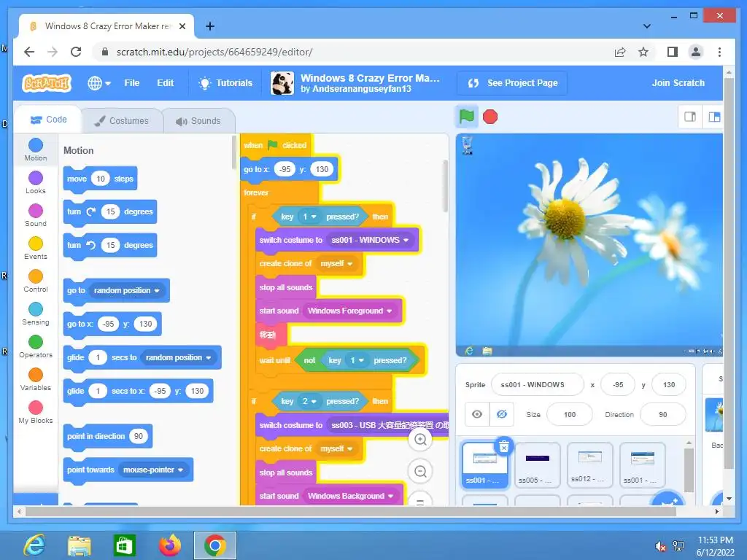The image size is (747, 560).
Task: Open the File menu
Action: pos(132,83)
